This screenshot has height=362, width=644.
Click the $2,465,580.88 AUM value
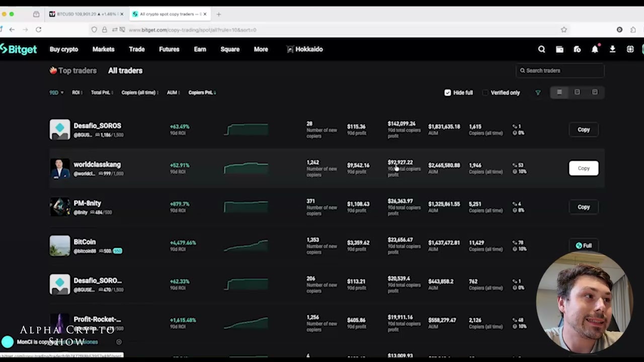(x=444, y=165)
